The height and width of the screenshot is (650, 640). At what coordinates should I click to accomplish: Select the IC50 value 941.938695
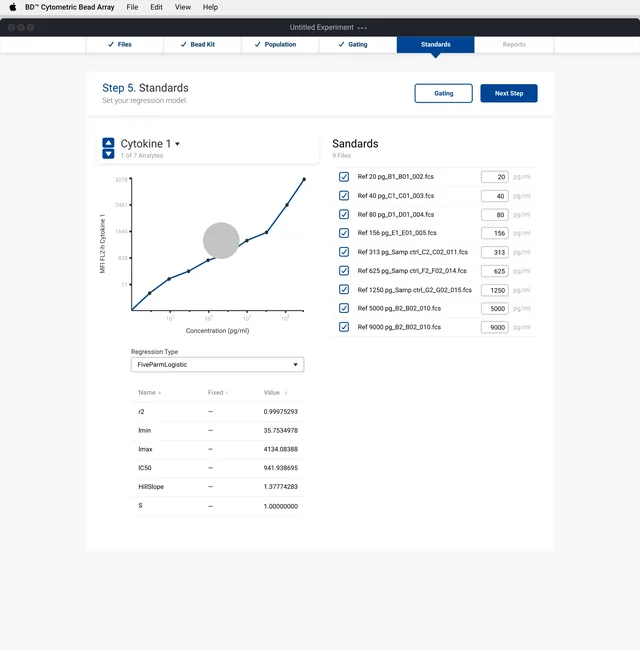[281, 468]
